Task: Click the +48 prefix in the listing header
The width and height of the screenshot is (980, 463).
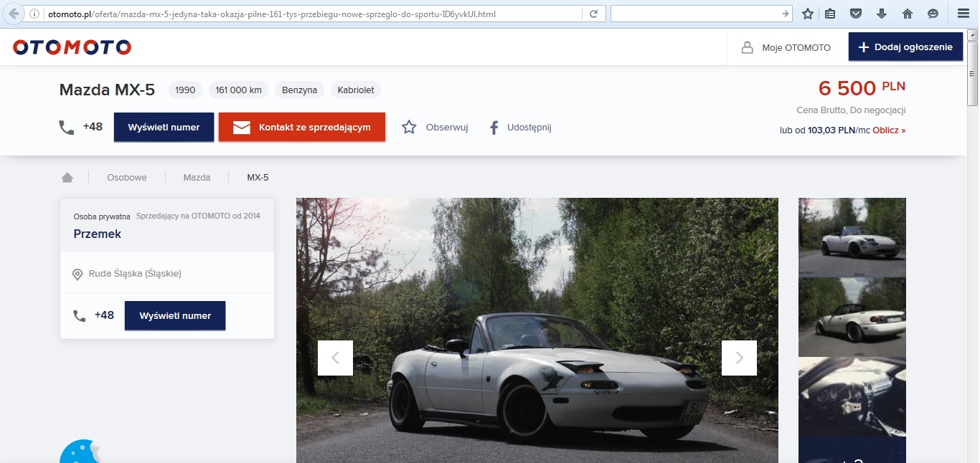Action: click(93, 127)
